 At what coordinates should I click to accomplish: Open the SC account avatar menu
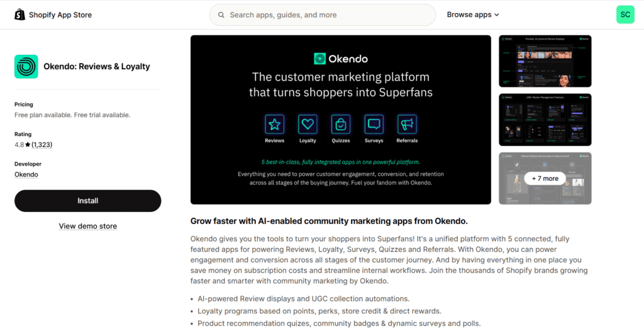tap(625, 15)
